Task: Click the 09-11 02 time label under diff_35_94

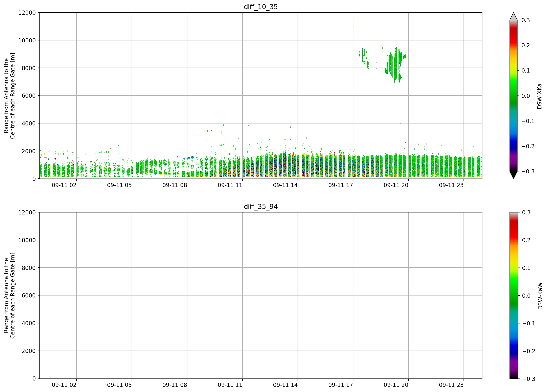Action: [x=64, y=385]
